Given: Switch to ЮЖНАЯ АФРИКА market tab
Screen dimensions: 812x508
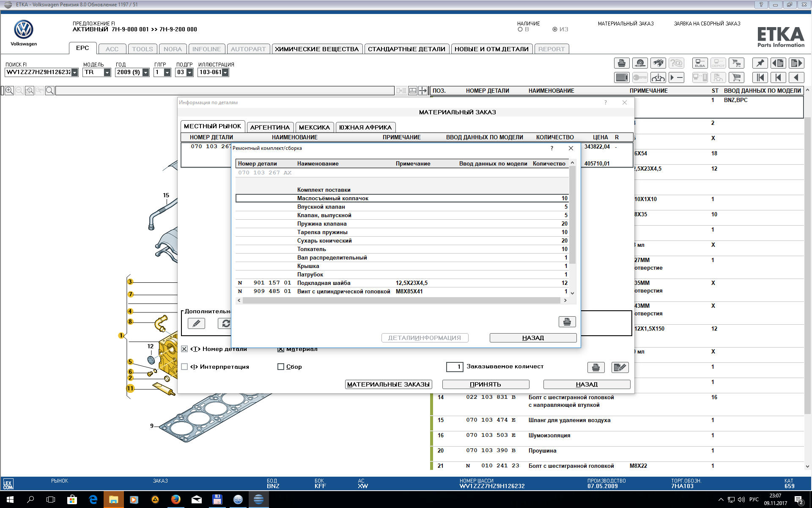Looking at the screenshot, I should (x=365, y=127).
